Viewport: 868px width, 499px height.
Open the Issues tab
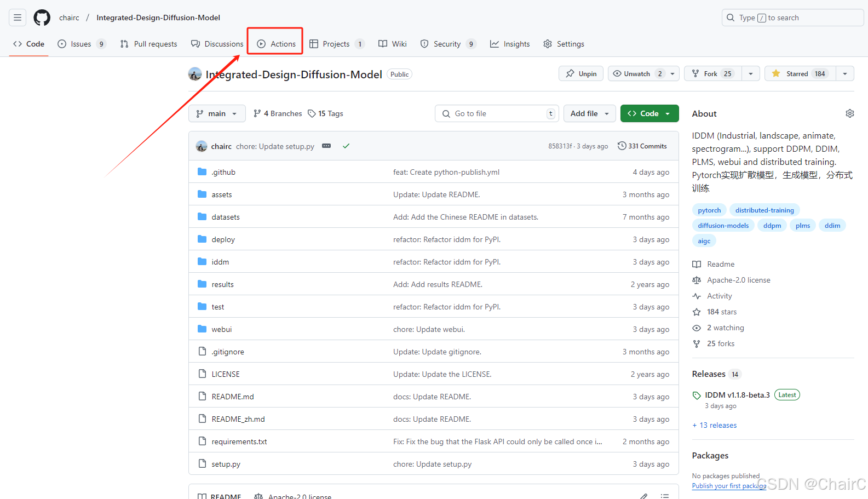(x=82, y=44)
